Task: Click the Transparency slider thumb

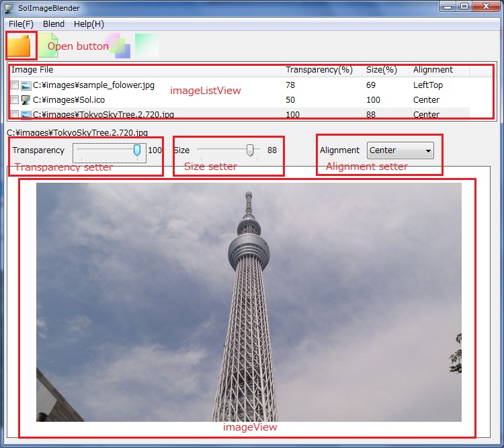Action: tap(137, 150)
